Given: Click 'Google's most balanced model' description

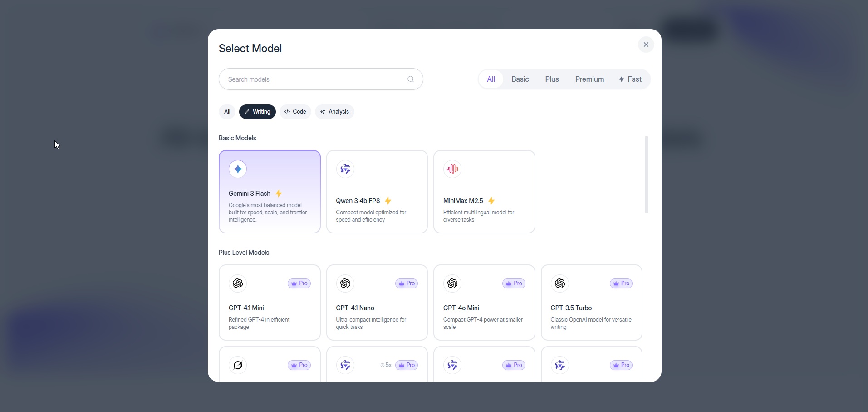Looking at the screenshot, I should tap(268, 213).
